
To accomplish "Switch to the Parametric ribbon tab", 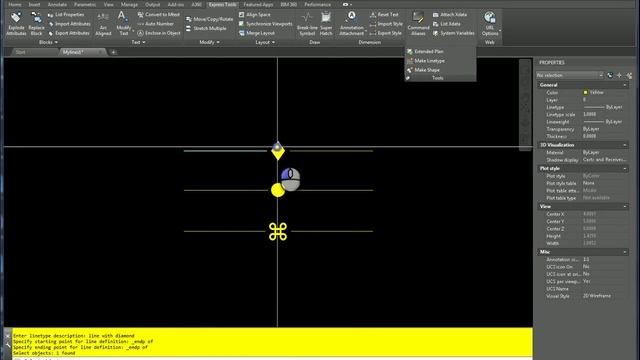I will point(85,4).
